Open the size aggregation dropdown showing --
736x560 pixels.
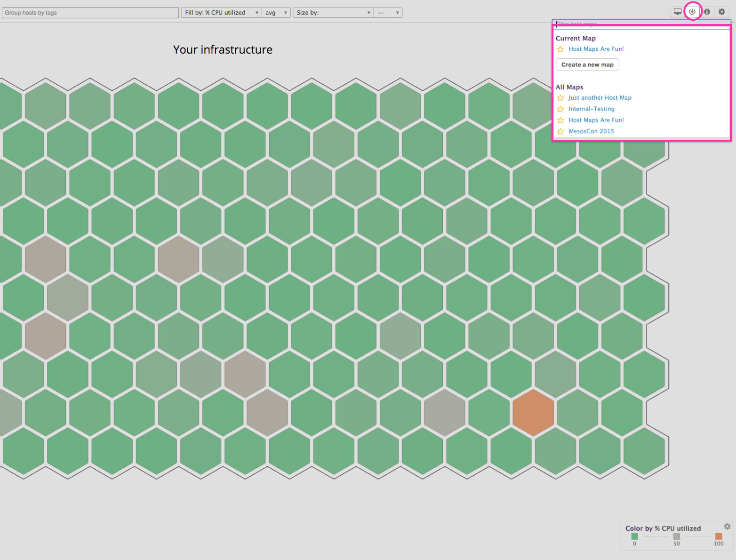(x=388, y=12)
